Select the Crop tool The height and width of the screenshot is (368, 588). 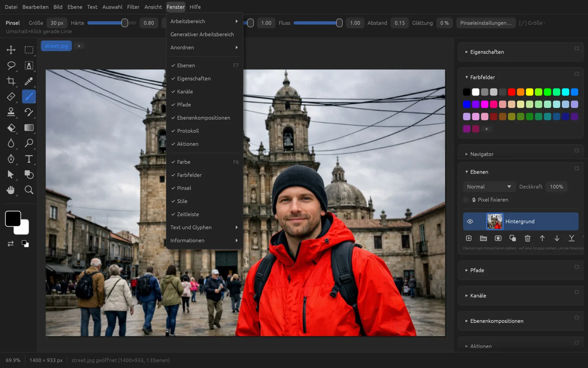tap(11, 81)
